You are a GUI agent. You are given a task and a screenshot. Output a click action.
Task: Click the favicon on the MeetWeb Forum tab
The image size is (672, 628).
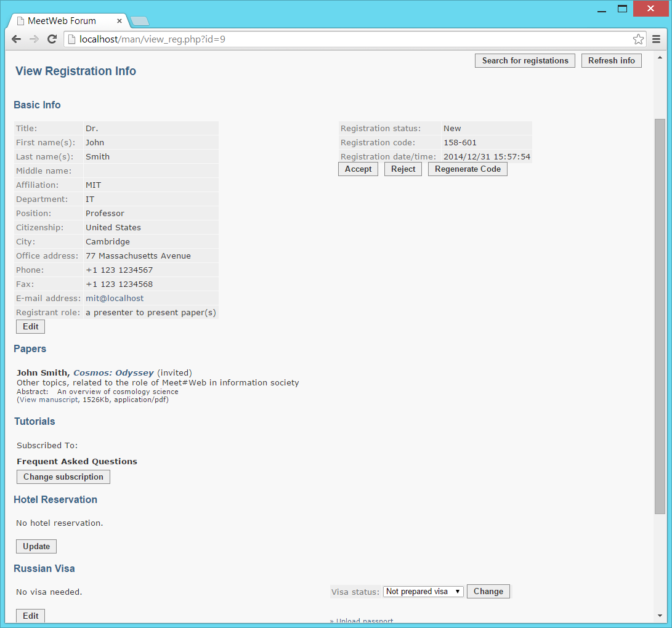coord(19,20)
